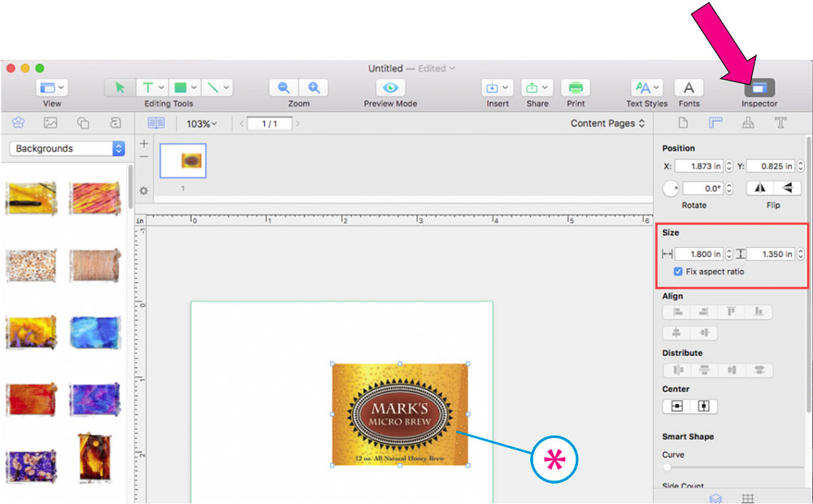The height and width of the screenshot is (504, 813).
Task: Open the Fonts panel
Action: click(689, 88)
